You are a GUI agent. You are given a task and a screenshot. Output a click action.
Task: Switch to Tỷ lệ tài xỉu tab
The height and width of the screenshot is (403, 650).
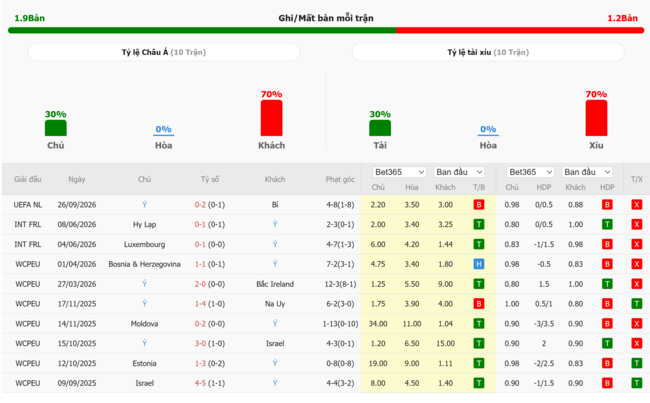(x=488, y=52)
